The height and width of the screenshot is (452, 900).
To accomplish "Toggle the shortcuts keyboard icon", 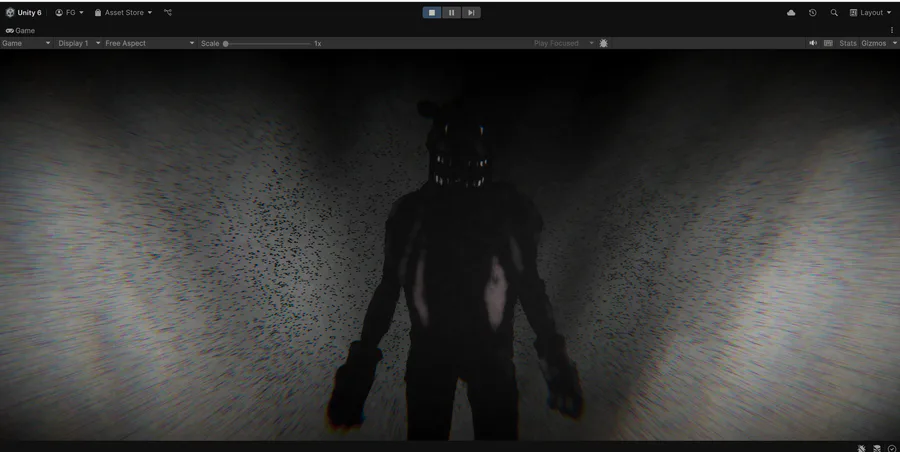I will pyautogui.click(x=828, y=43).
